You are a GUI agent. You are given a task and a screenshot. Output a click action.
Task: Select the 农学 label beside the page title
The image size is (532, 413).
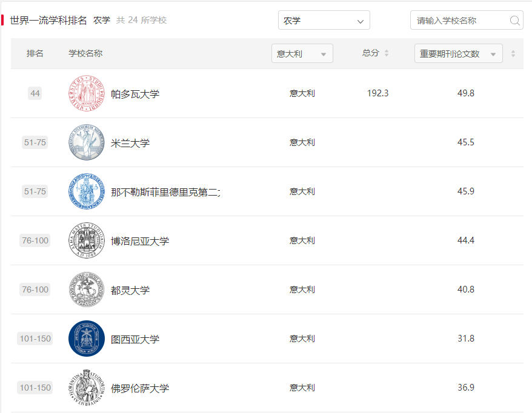(101, 19)
